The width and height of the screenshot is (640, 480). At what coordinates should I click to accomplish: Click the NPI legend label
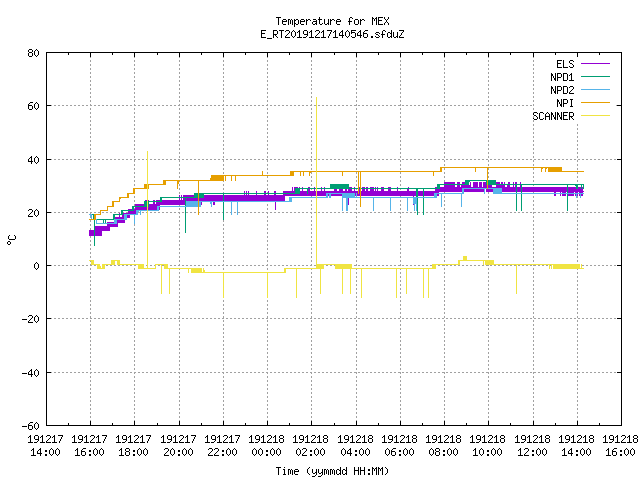tap(565, 103)
